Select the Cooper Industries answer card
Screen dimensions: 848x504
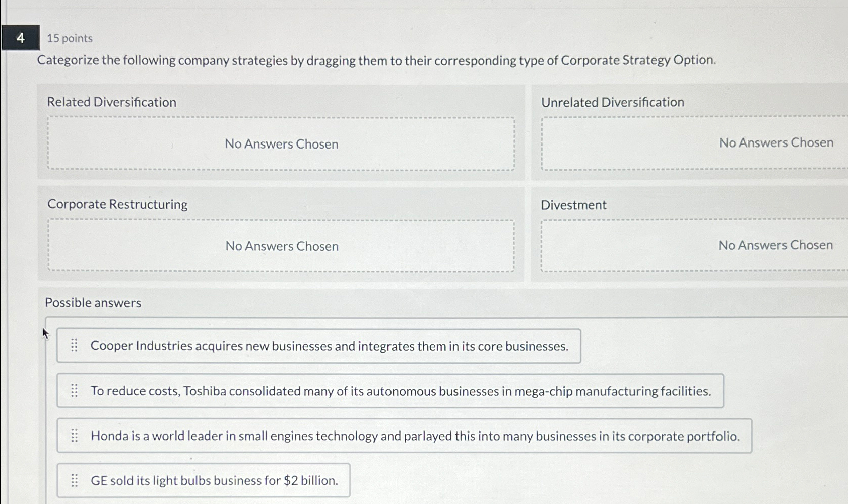pos(329,346)
